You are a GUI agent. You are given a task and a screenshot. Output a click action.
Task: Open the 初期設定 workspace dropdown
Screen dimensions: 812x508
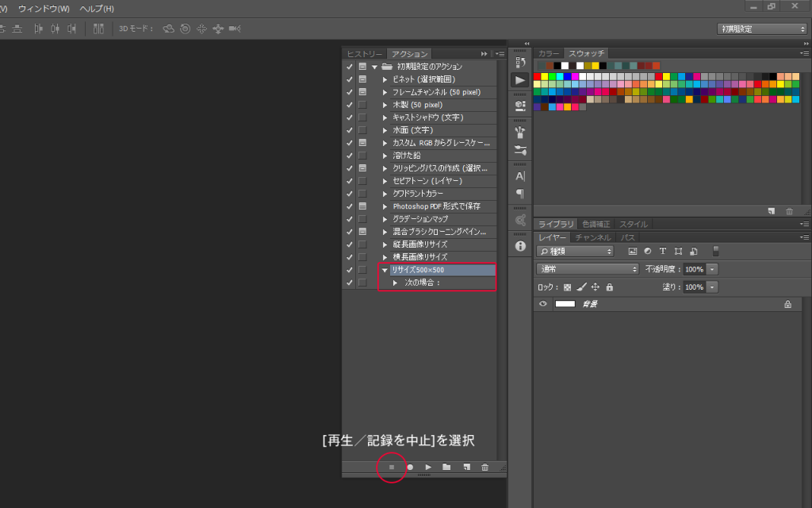762,29
